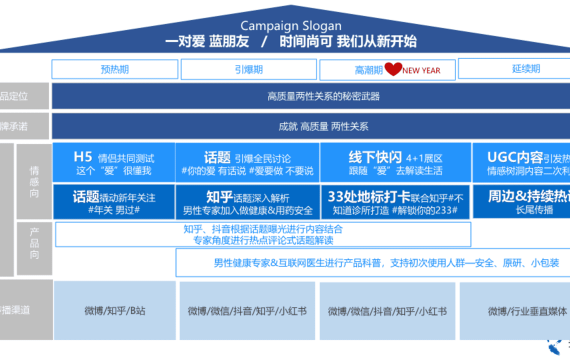Click the box 知乎、抖音根据话题曝光进行内容结合

click(263, 235)
